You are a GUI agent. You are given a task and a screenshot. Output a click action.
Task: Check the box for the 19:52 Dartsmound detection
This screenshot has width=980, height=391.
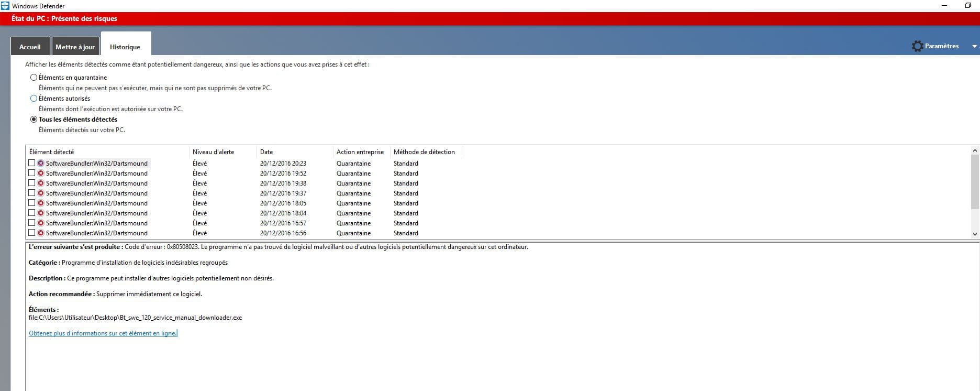(32, 173)
